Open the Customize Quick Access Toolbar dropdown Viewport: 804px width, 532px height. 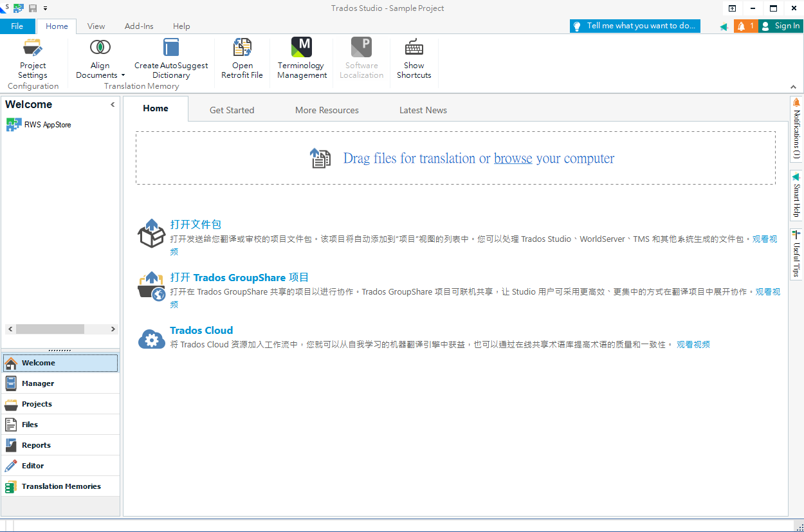[x=46, y=8]
